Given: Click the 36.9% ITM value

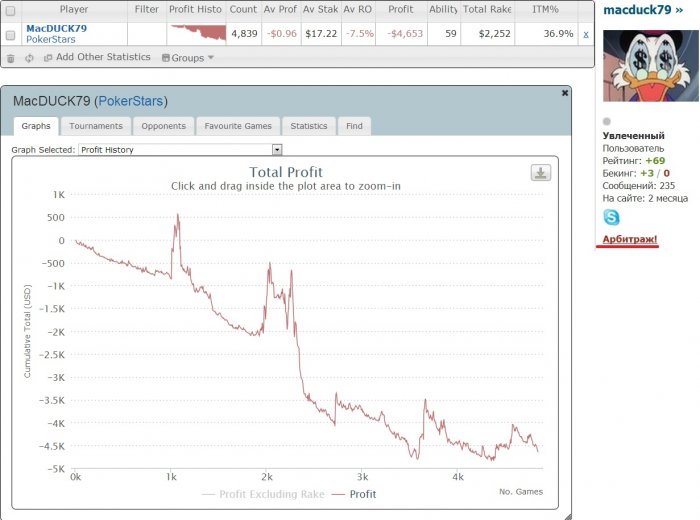Looking at the screenshot, I should [558, 33].
